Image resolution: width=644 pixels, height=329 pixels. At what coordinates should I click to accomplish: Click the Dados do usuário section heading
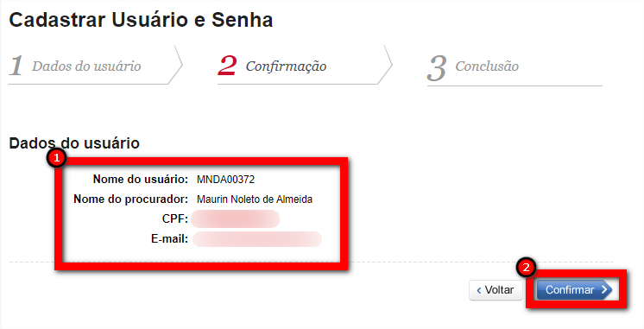[74, 143]
